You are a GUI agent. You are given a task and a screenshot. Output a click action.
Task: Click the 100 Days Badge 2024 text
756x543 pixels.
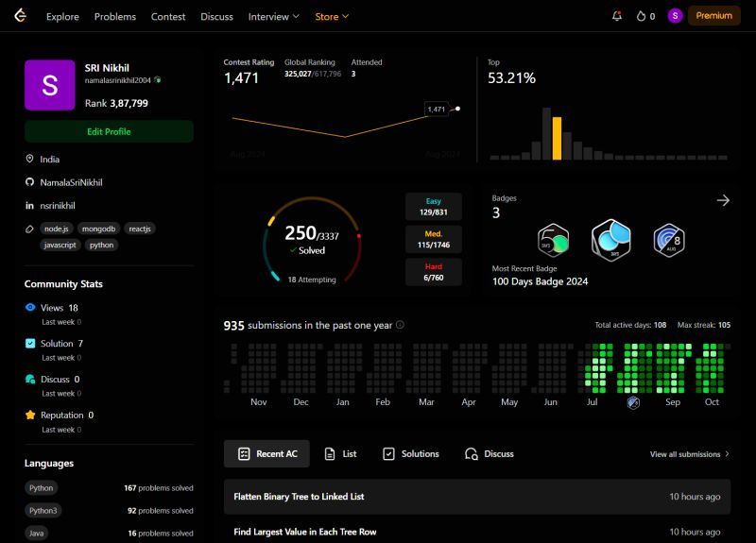540,281
